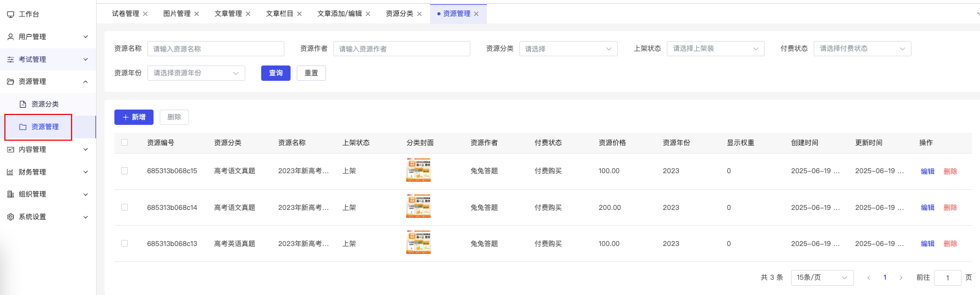Expand the 内容管理 menu chevron
Screen dimensions: 980x295
[86, 149]
